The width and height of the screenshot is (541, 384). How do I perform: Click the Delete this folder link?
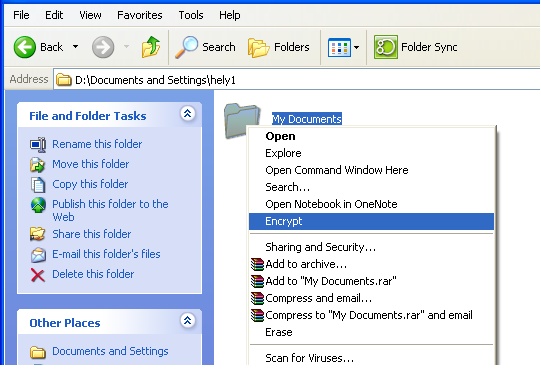93,274
